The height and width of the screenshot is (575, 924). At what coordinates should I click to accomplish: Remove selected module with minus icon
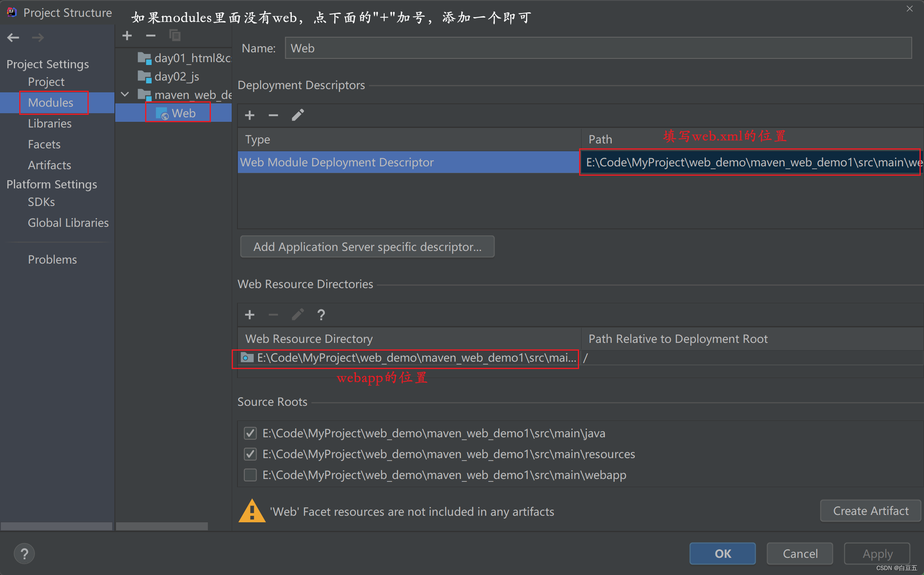coord(151,36)
